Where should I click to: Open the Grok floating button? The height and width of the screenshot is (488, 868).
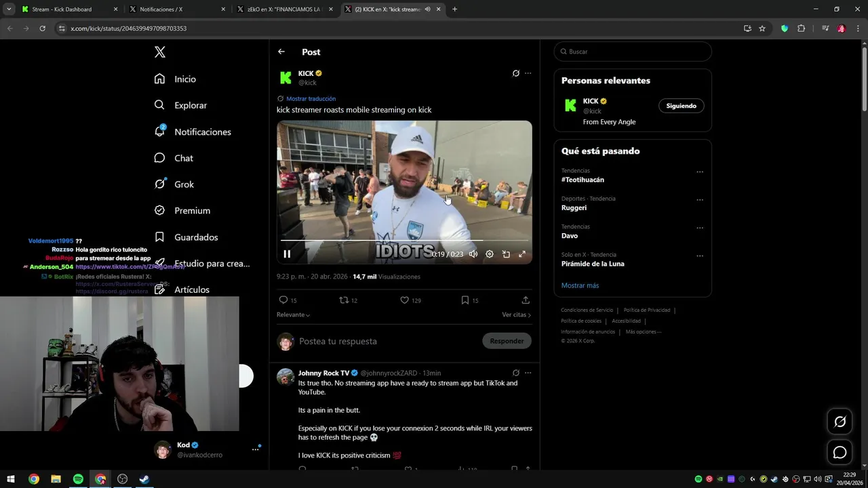[840, 422]
